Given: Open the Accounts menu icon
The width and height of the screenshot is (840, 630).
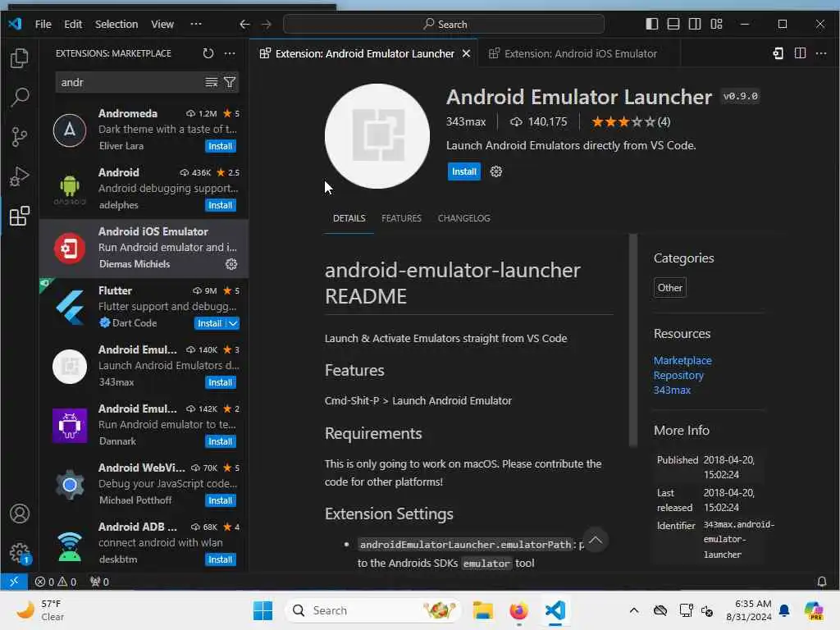Looking at the screenshot, I should point(20,514).
